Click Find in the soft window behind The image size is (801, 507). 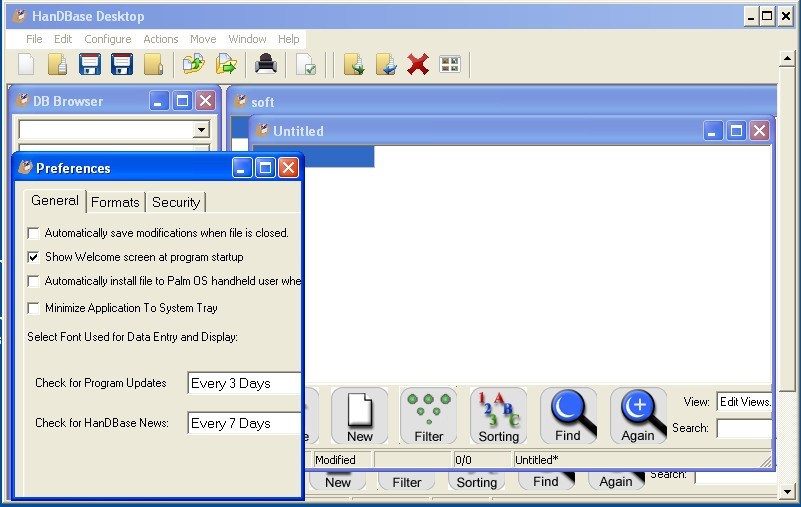[546, 481]
